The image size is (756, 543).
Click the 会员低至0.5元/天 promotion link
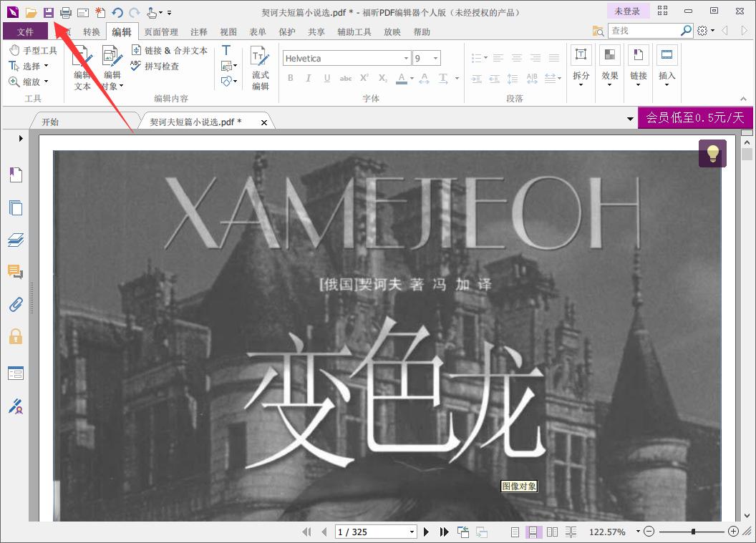(695, 118)
